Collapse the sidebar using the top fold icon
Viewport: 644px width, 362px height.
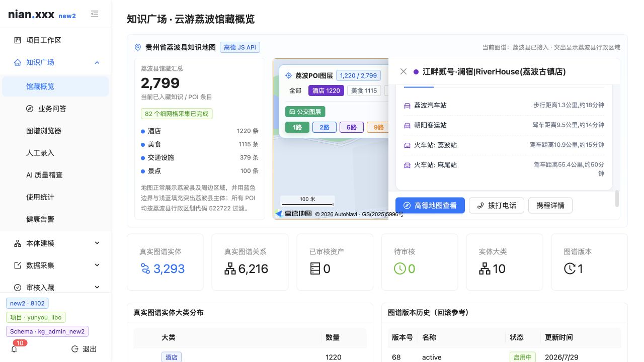point(95,15)
